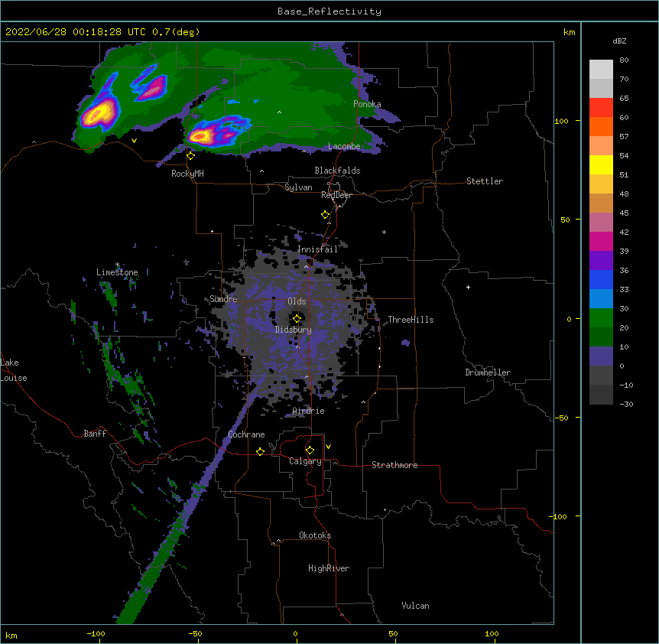Click the ThreeHills label
This screenshot has width=659, height=644.
coord(411,320)
